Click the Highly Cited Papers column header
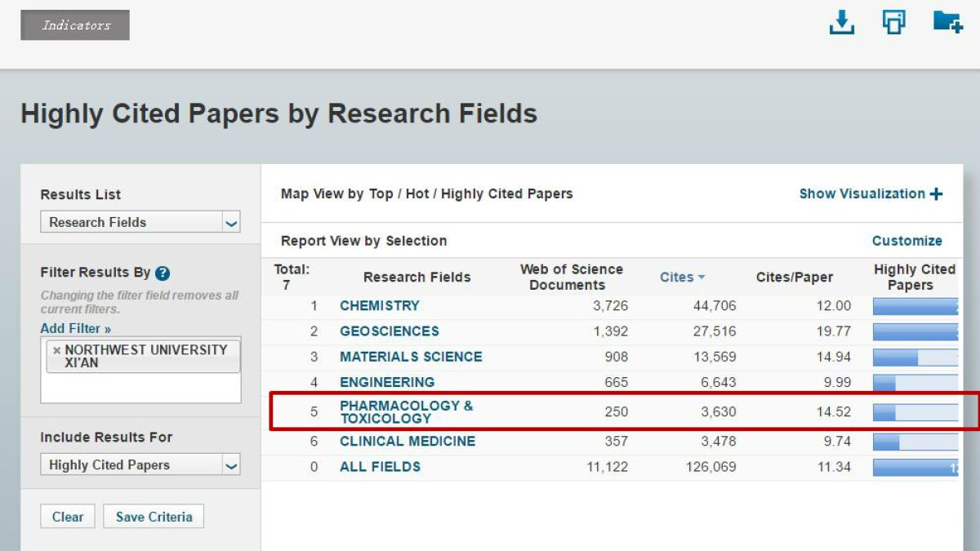Screen dimensions: 980x551 coord(914,277)
